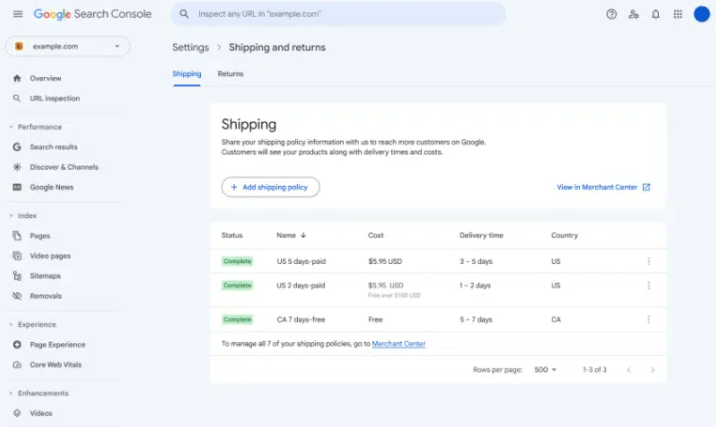Show notifications bell

[656, 14]
